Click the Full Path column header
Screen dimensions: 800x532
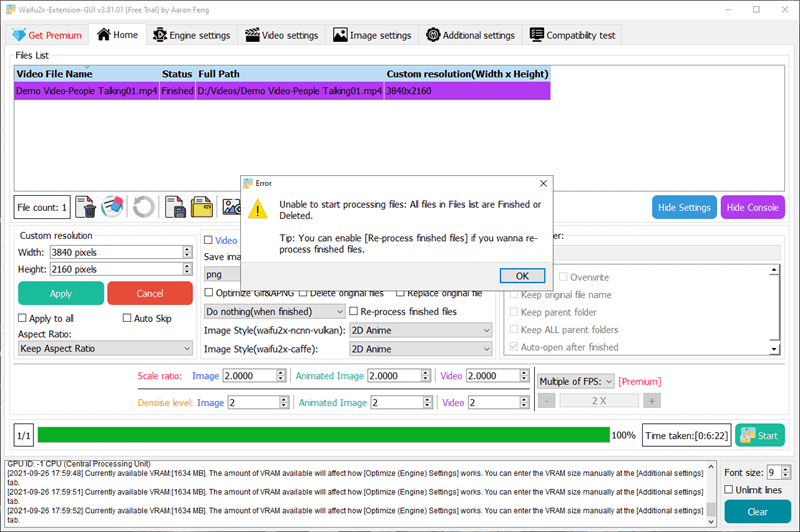[290, 74]
